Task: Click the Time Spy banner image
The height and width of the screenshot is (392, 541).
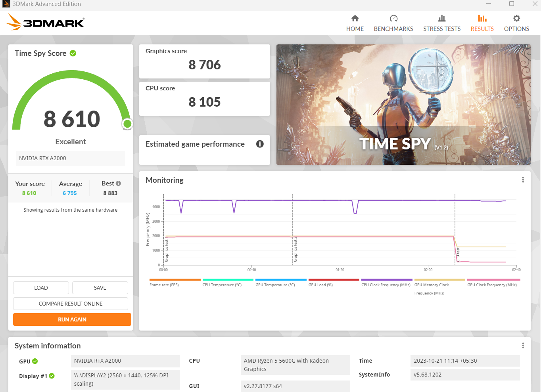Action: coord(403,105)
